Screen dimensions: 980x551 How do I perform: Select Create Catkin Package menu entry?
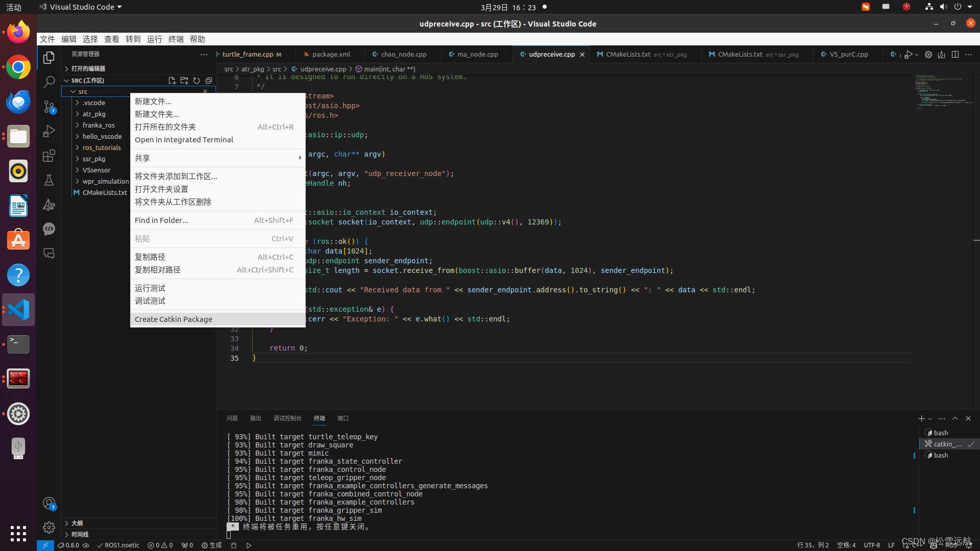174,319
